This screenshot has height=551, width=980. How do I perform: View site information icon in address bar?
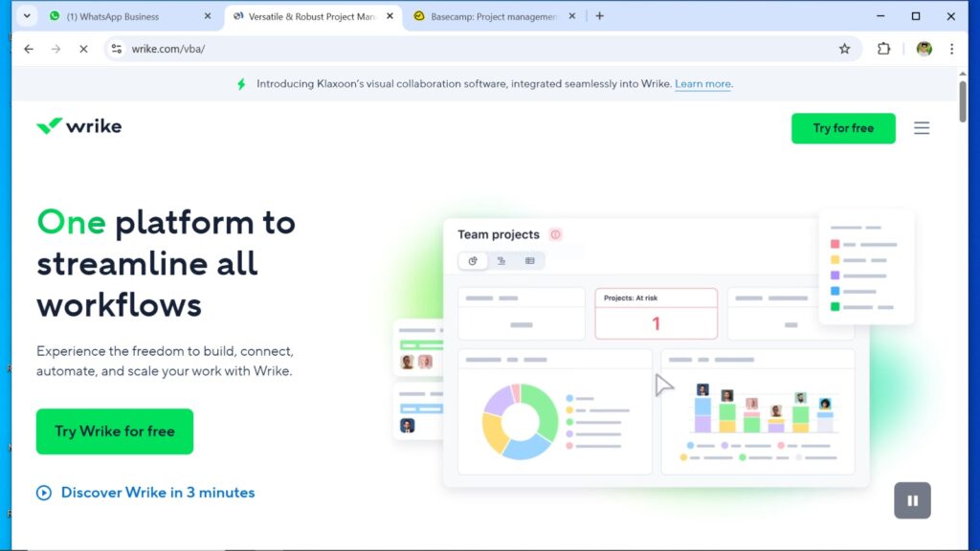[x=116, y=49]
